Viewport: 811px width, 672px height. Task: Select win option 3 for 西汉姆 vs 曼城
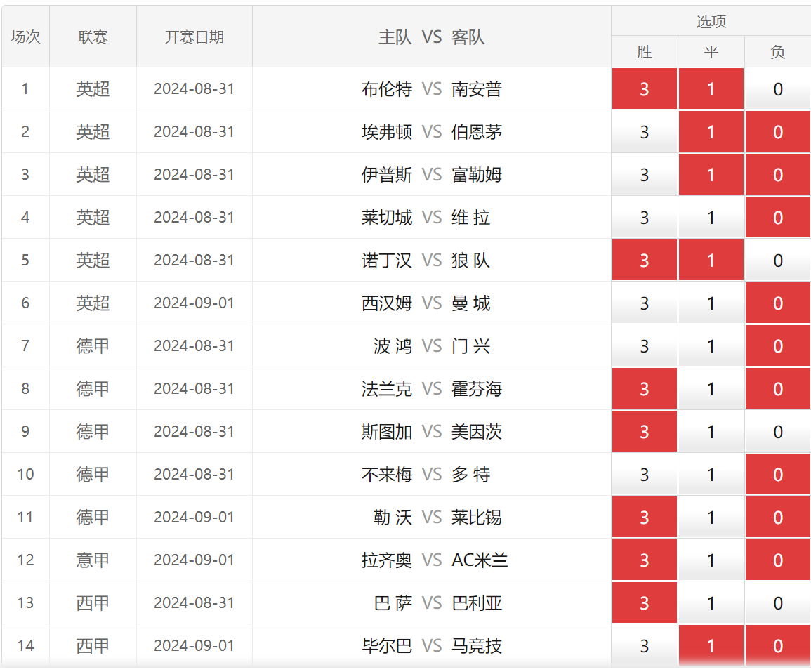[644, 303]
